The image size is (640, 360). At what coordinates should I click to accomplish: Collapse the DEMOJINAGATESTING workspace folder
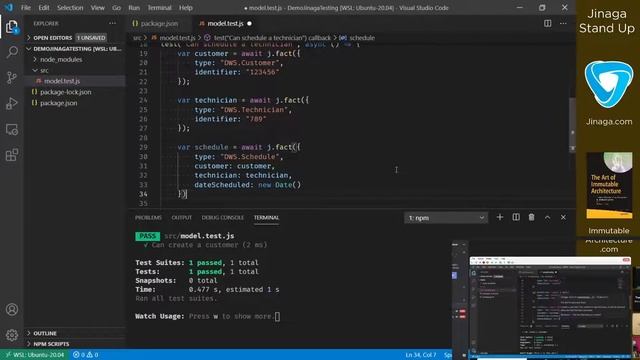pos(75,49)
